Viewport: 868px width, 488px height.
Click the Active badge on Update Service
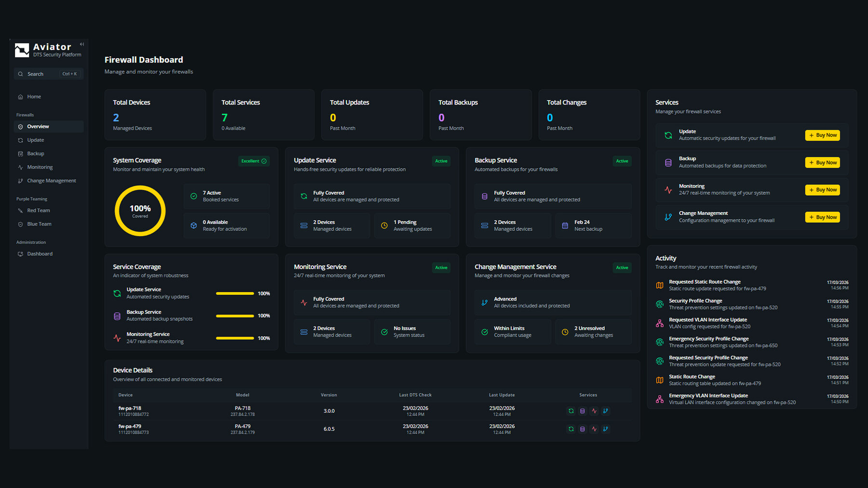[x=441, y=161]
